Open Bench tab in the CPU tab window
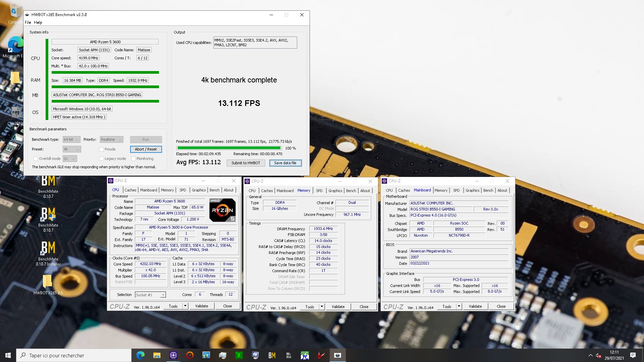 click(215, 190)
